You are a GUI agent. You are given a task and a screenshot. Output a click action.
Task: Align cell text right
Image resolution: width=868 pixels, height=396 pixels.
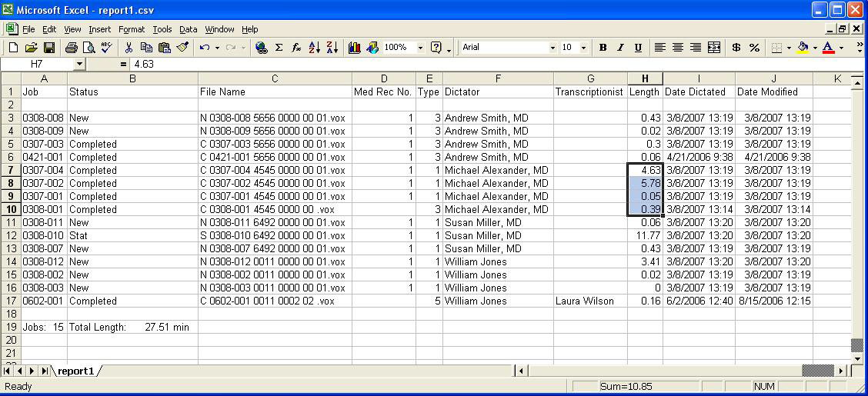pos(696,48)
